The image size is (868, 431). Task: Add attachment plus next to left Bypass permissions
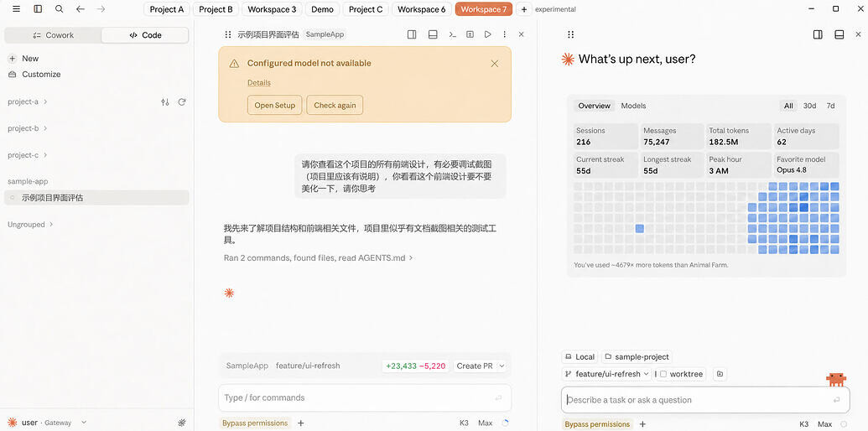(300, 423)
